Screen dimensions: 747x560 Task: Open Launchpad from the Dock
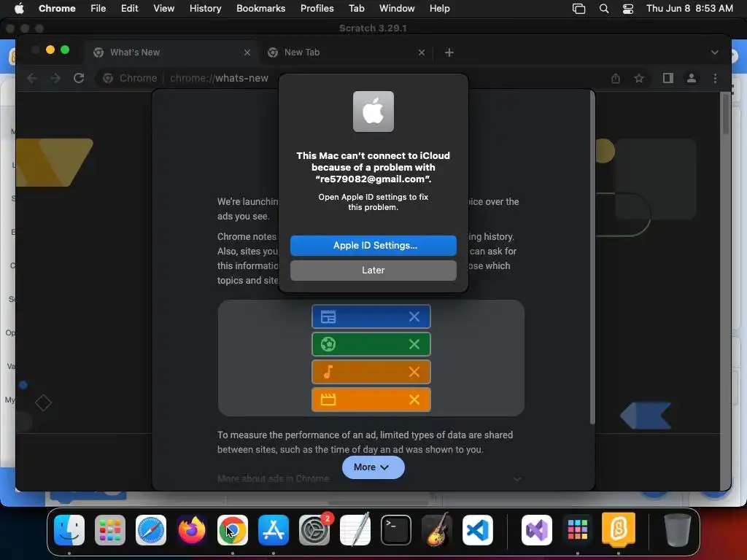110,530
